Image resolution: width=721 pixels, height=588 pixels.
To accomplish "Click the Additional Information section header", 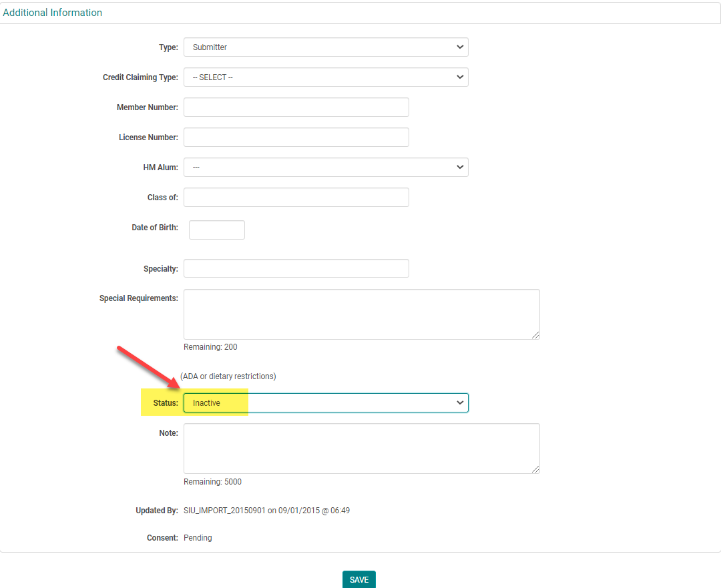I will point(53,13).
